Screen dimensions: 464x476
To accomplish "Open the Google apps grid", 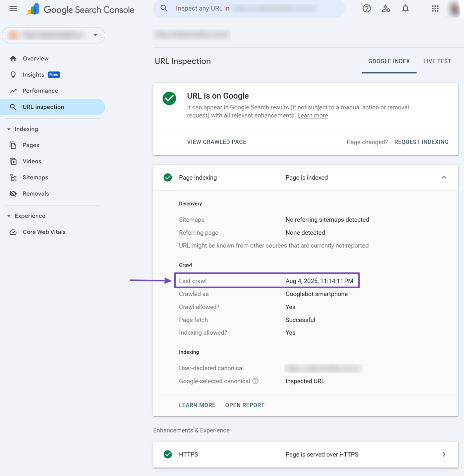I will pos(435,9).
